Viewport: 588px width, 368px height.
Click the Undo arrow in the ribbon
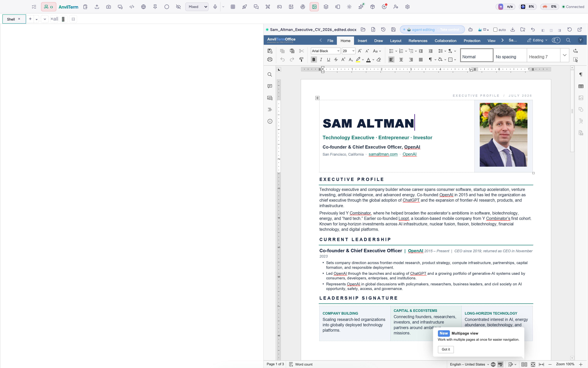(x=282, y=59)
